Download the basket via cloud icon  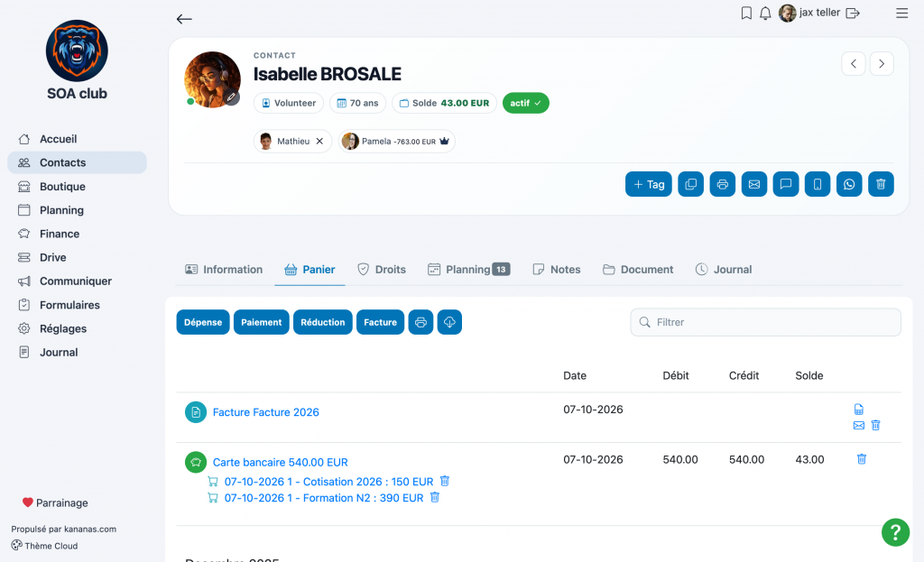click(x=449, y=322)
